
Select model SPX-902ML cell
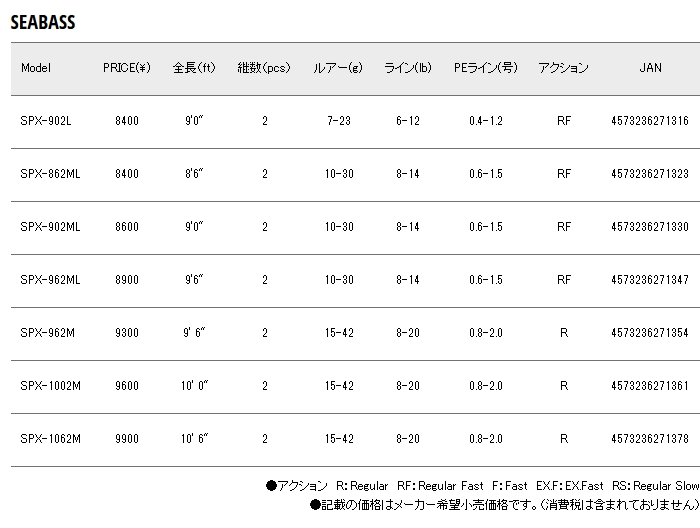tap(50, 227)
